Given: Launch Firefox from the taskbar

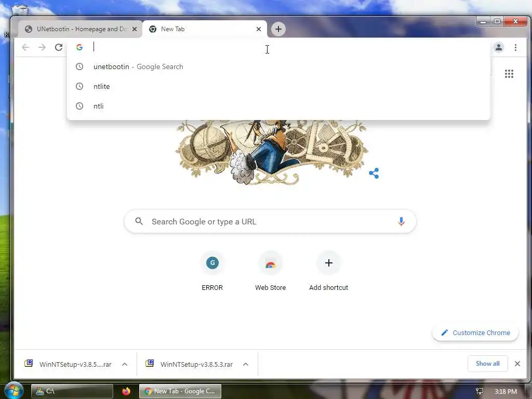Looking at the screenshot, I should (126, 391).
